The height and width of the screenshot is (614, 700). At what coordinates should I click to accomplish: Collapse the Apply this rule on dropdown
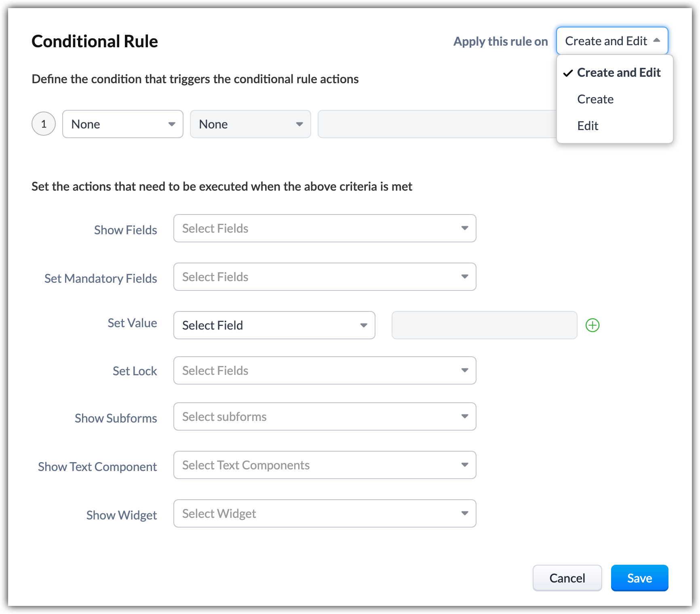tap(612, 41)
